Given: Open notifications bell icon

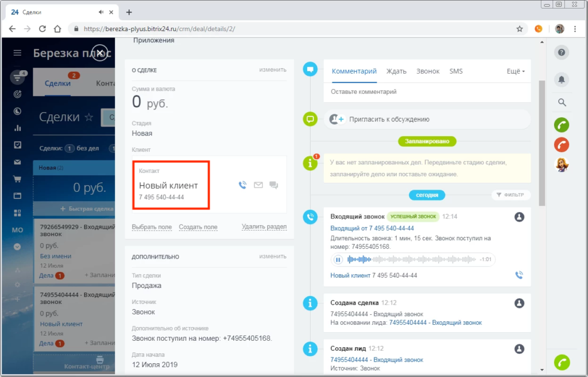Looking at the screenshot, I should 562,79.
